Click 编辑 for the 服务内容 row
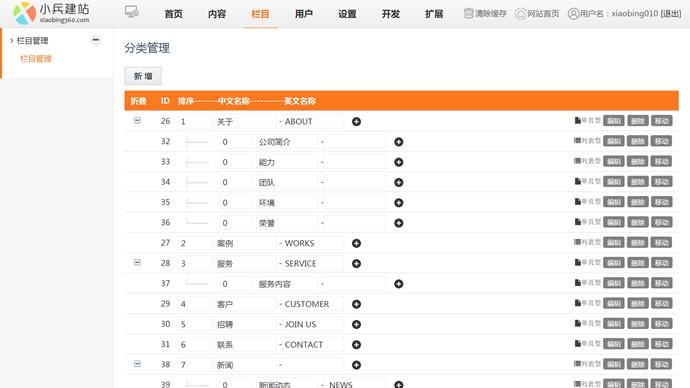This screenshot has width=690, height=388. [614, 283]
